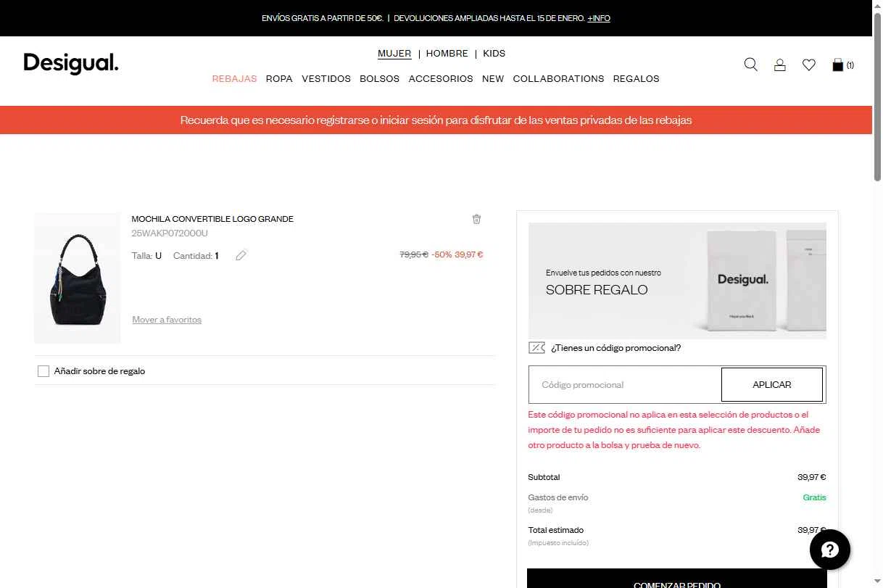The image size is (883, 588).
Task: Click the crossed-out price 79,95 €
Action: coord(414,254)
